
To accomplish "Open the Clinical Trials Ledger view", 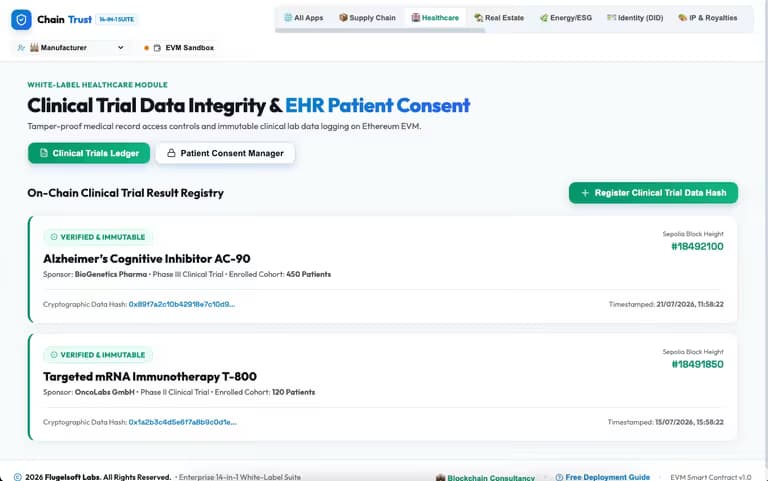I will 89,153.
